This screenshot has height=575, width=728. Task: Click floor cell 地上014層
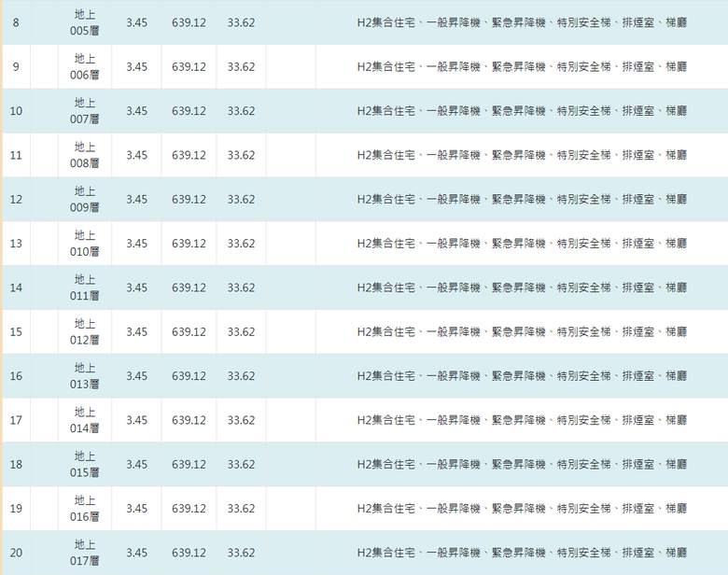(85, 420)
